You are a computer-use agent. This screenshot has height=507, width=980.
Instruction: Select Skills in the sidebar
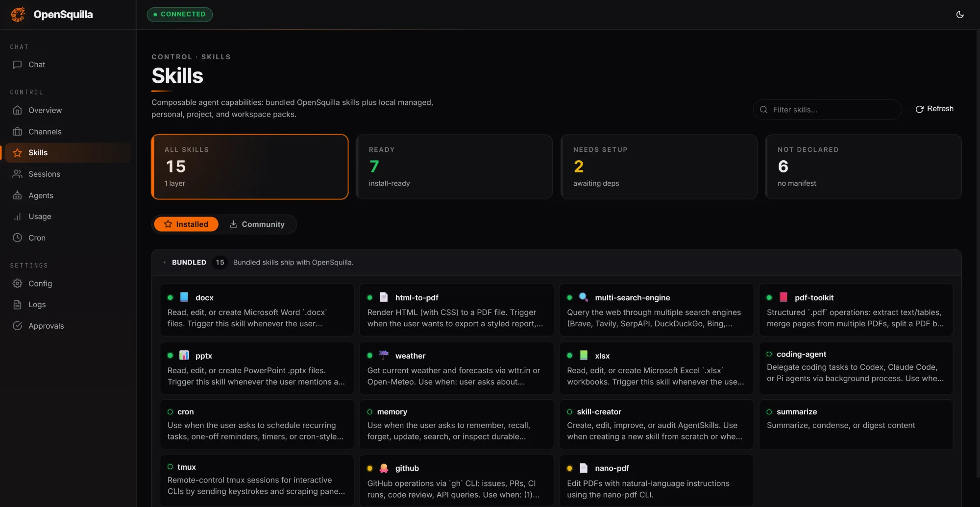pos(68,153)
